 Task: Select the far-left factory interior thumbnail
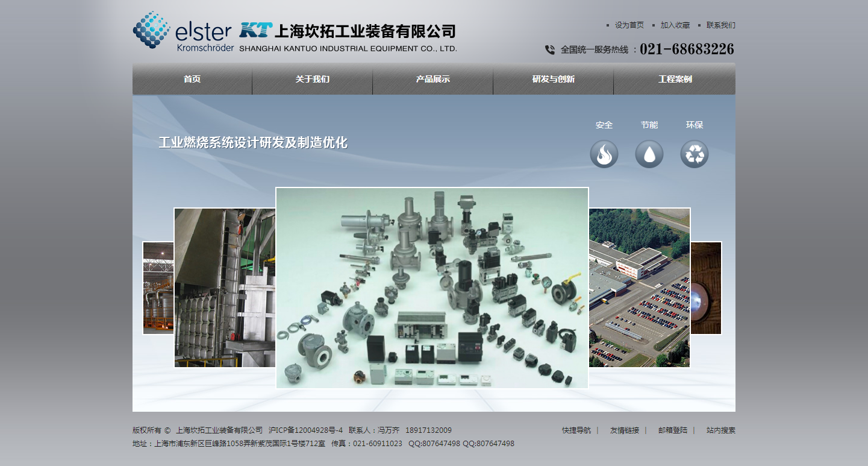(158, 288)
